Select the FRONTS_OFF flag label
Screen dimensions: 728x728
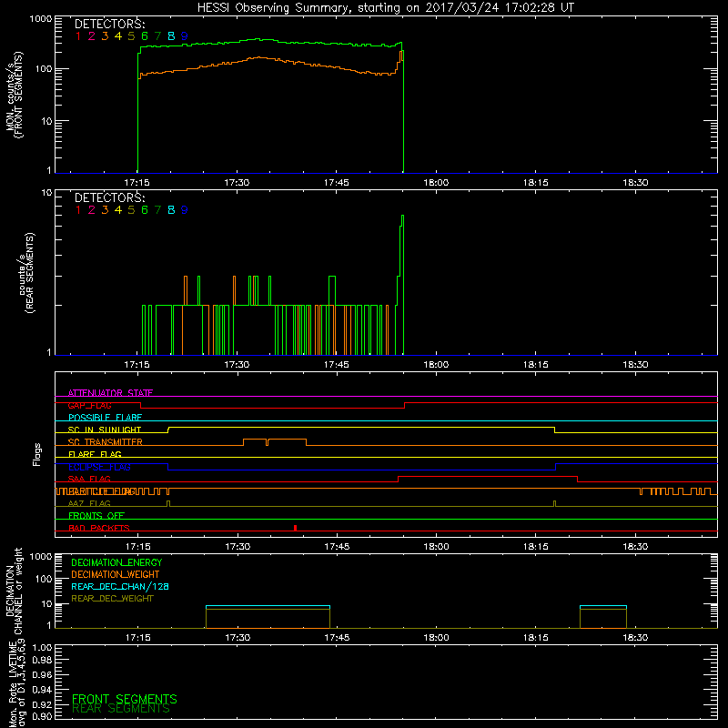[x=96, y=516]
